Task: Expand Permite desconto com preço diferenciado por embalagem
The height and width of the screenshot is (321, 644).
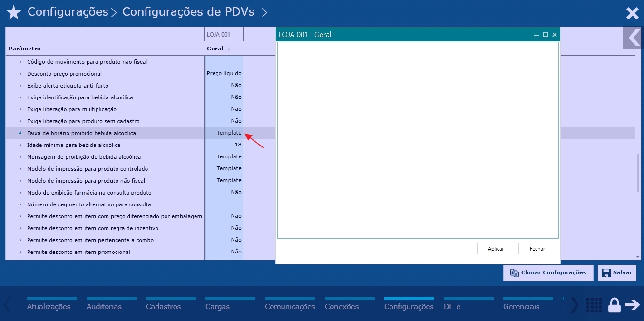Action: tap(20, 216)
